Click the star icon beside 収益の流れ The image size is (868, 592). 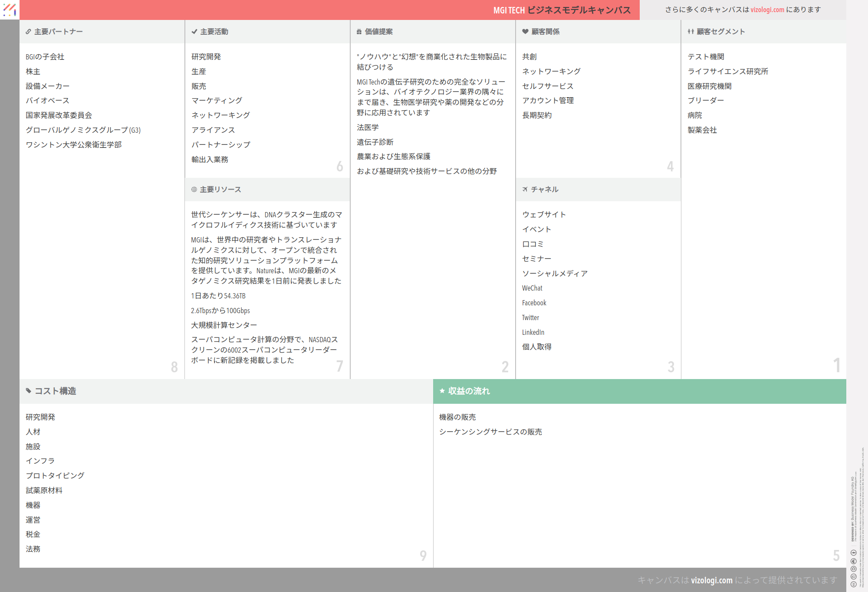coord(442,391)
